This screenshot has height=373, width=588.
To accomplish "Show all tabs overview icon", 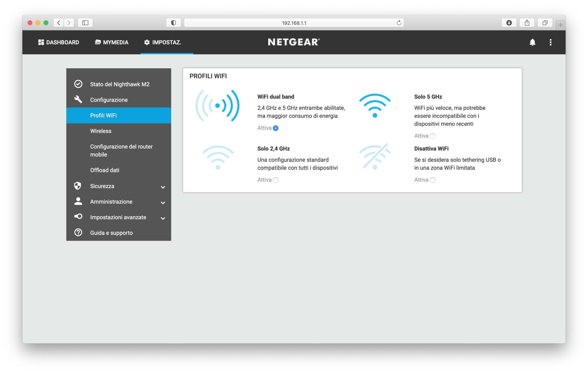I will tap(545, 23).
